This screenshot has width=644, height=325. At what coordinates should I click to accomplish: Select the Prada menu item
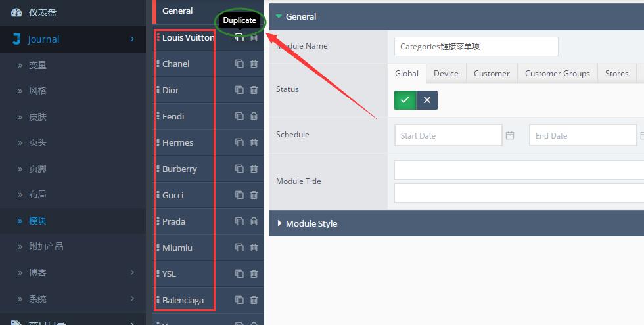click(x=173, y=222)
